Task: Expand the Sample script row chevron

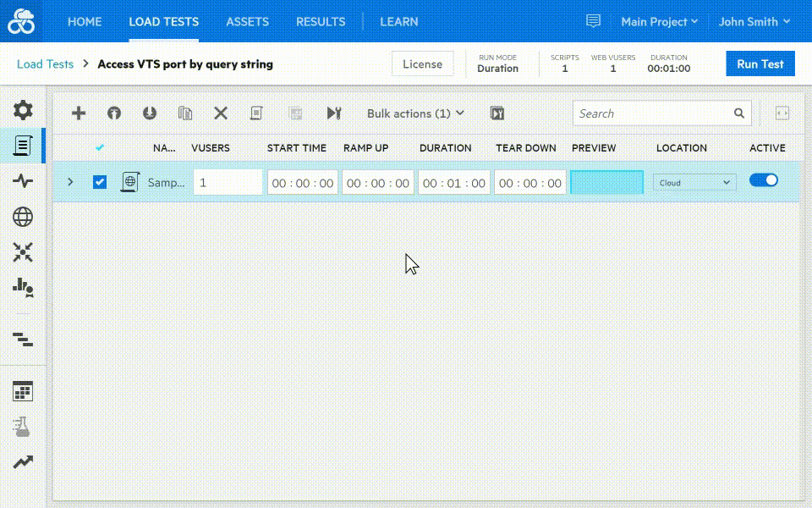Action: pyautogui.click(x=70, y=181)
